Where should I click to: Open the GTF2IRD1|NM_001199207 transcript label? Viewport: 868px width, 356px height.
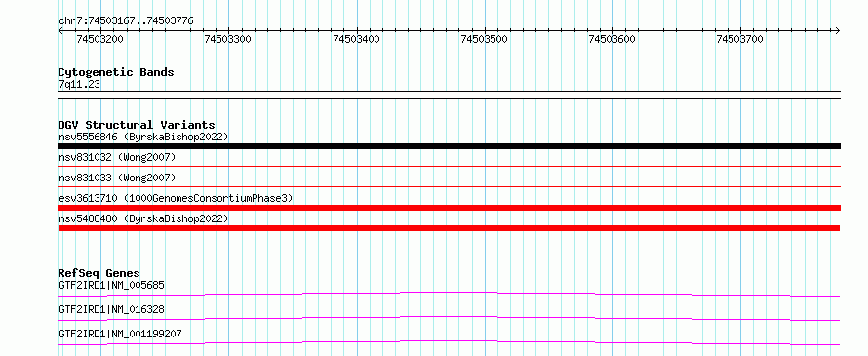pyautogui.click(x=120, y=334)
